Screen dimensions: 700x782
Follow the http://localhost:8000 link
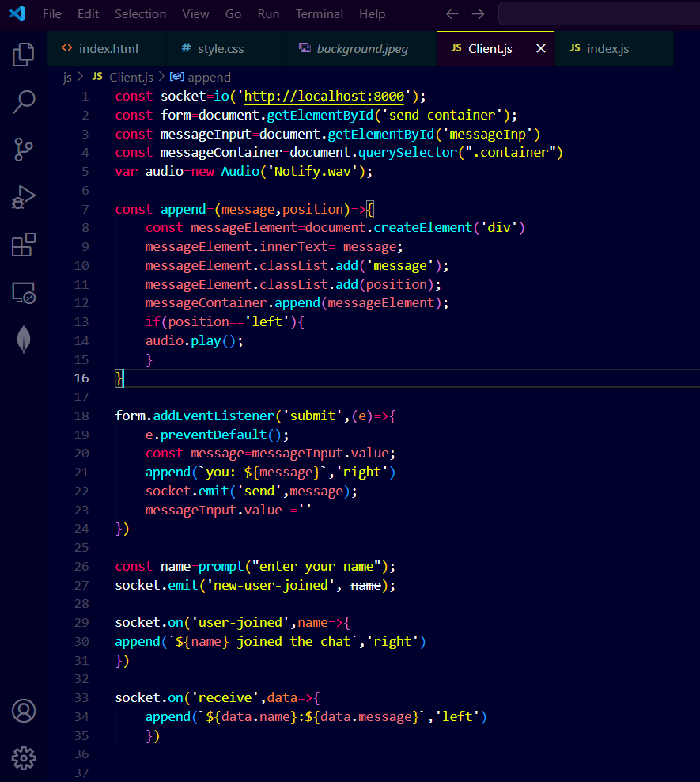324,96
